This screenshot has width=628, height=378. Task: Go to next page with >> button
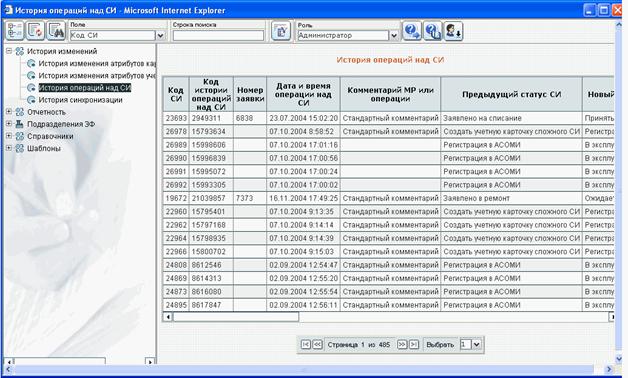(402, 344)
